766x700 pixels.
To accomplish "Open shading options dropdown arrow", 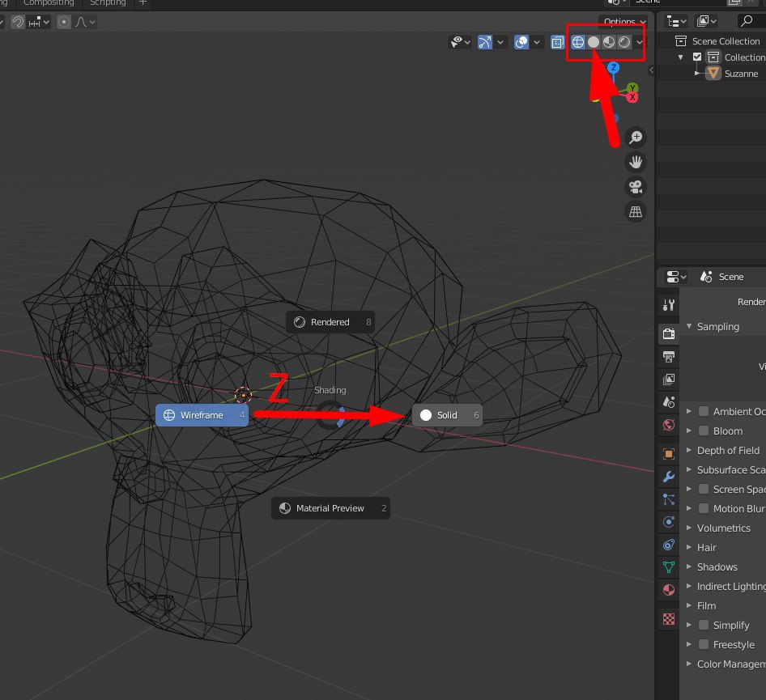I will (639, 42).
